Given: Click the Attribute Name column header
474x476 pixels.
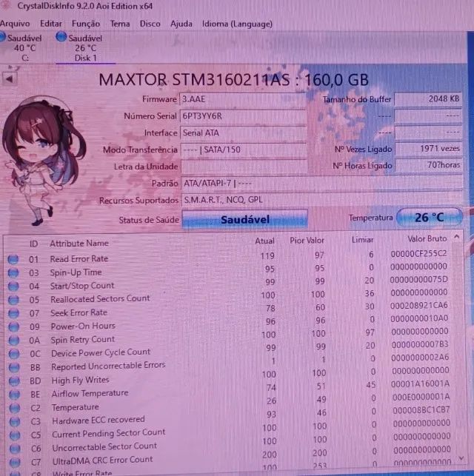Looking at the screenshot, I should click(79, 243).
